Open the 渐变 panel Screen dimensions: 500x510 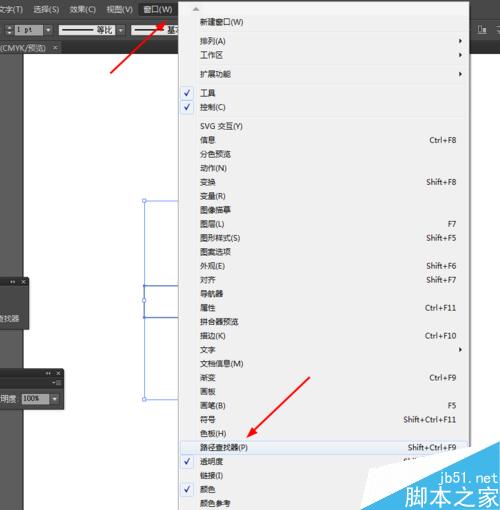coord(324,378)
